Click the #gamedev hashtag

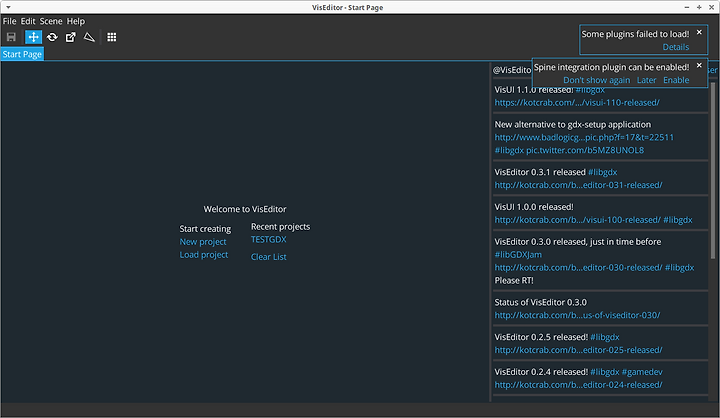click(x=642, y=372)
